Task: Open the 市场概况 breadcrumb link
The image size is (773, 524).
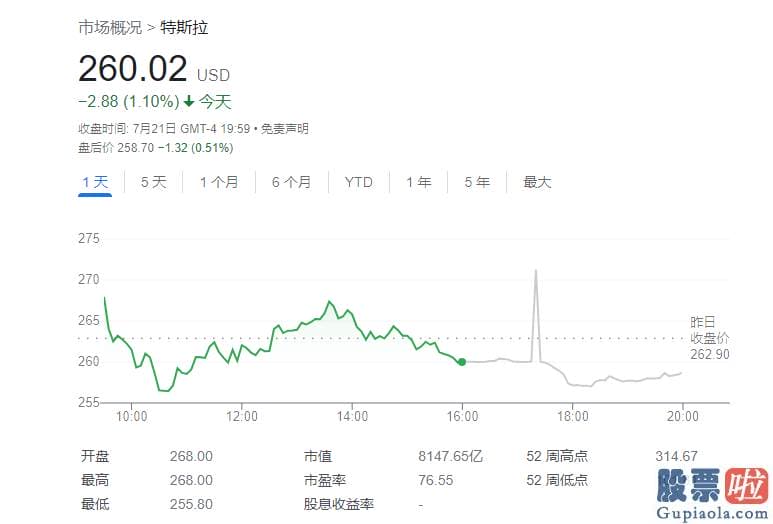Action: pyautogui.click(x=110, y=28)
